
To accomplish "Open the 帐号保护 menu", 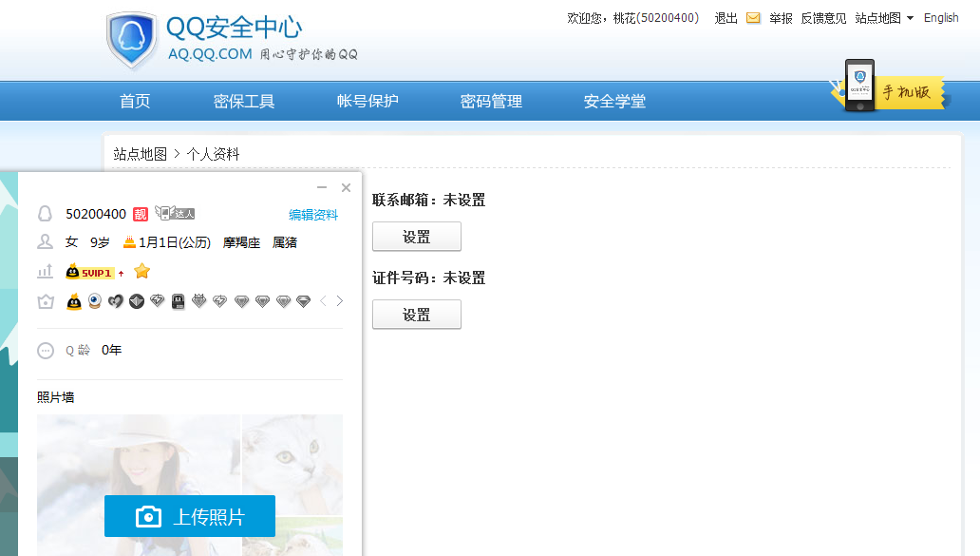I will (x=367, y=101).
